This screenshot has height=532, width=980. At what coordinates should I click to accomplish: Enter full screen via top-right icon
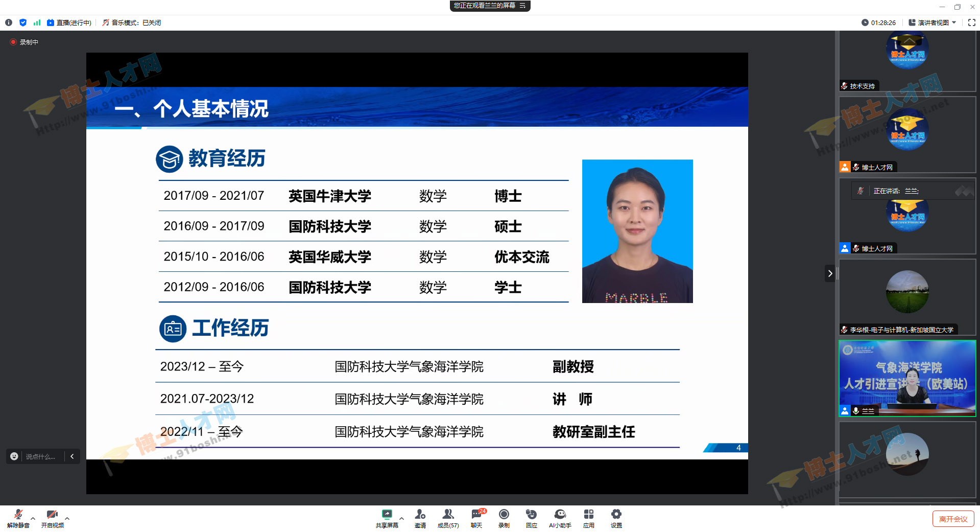(971, 22)
